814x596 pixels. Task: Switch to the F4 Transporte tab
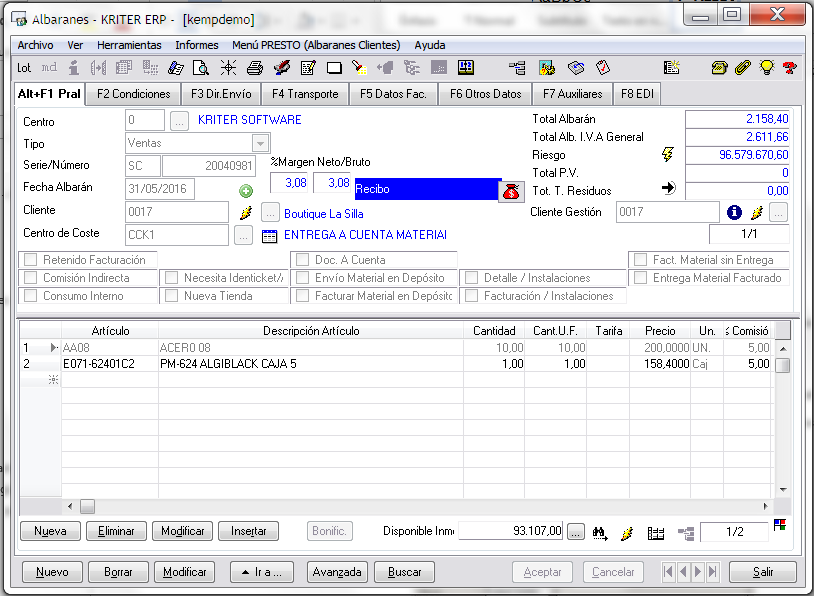(305, 94)
